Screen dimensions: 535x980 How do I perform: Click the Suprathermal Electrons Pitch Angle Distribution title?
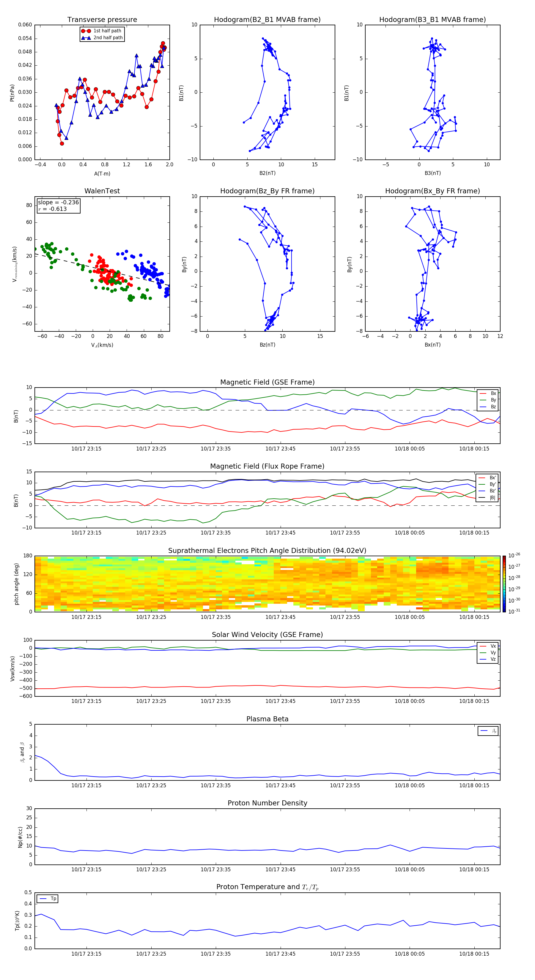[267, 551]
